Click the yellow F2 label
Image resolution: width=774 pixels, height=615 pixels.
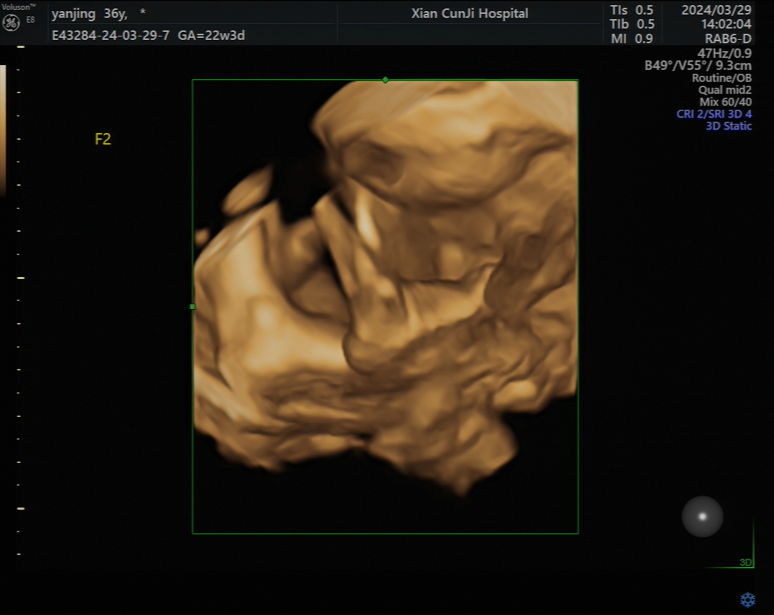pos(103,139)
